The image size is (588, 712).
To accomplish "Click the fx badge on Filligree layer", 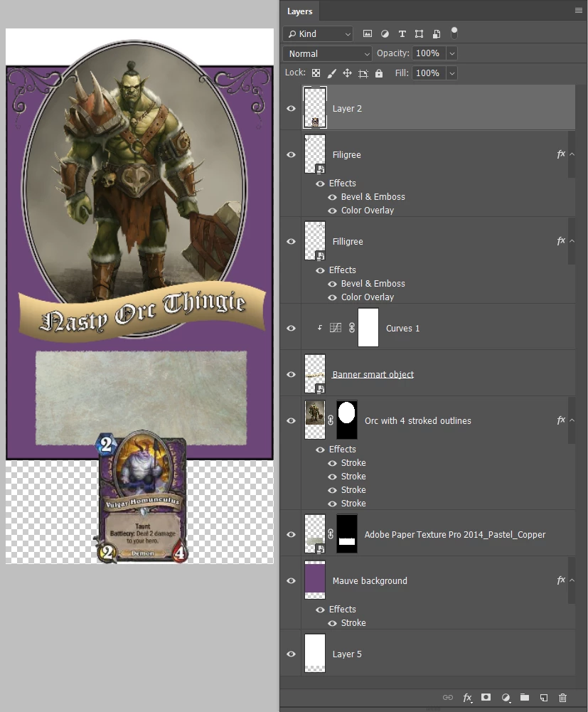I will pos(561,240).
